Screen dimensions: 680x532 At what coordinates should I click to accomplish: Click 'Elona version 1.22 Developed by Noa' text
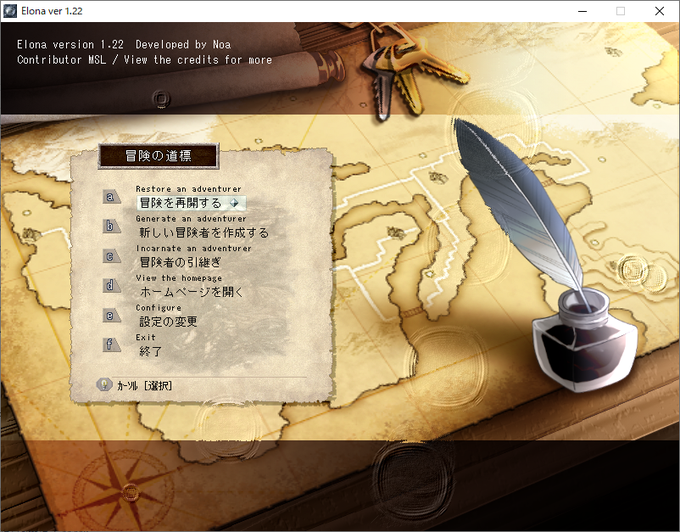[x=124, y=45]
